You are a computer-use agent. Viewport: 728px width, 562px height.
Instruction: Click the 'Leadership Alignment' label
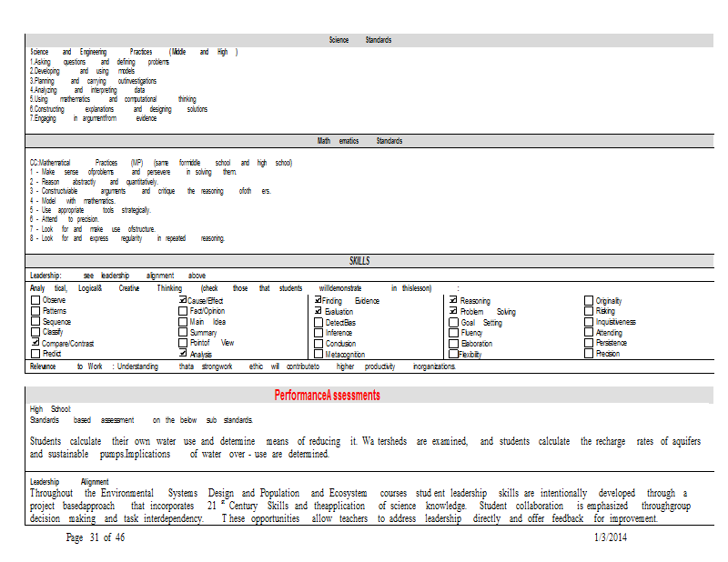click(x=69, y=482)
